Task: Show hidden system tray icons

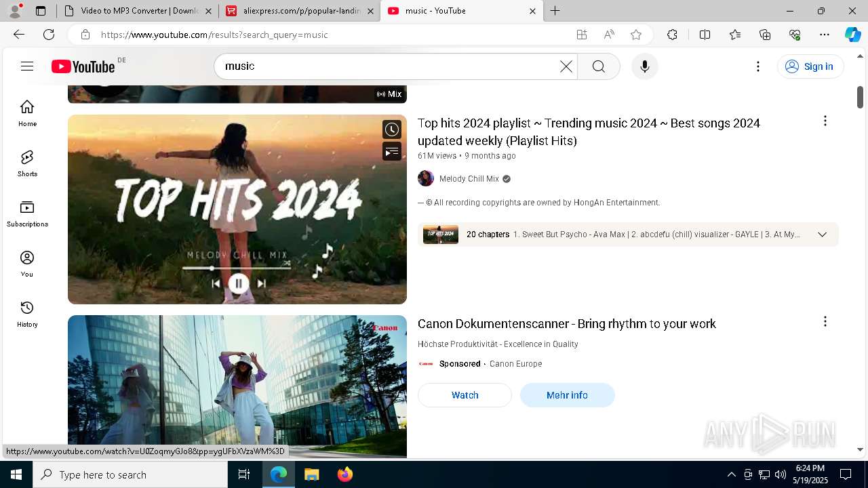Action: coord(731,474)
